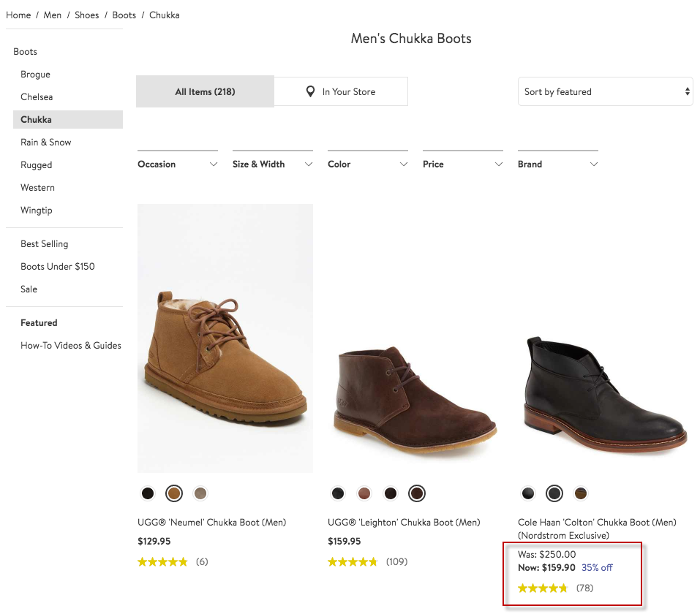Switch to the In Your Store tab

pyautogui.click(x=341, y=91)
